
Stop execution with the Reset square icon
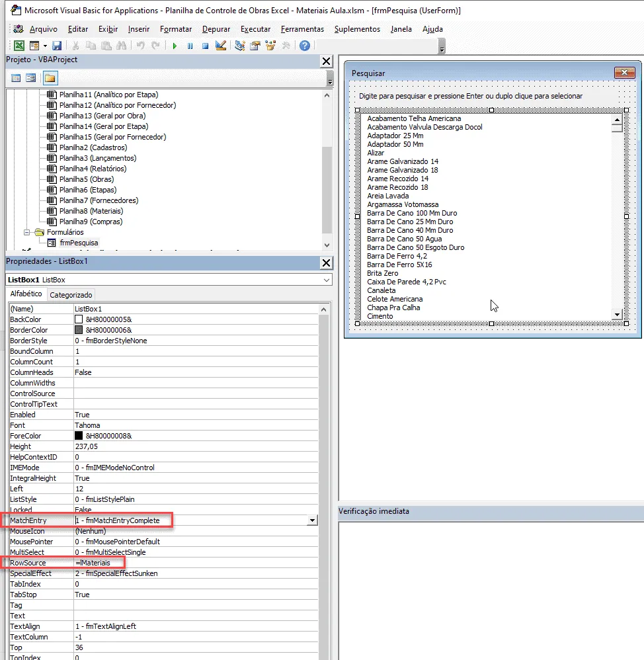click(x=205, y=46)
